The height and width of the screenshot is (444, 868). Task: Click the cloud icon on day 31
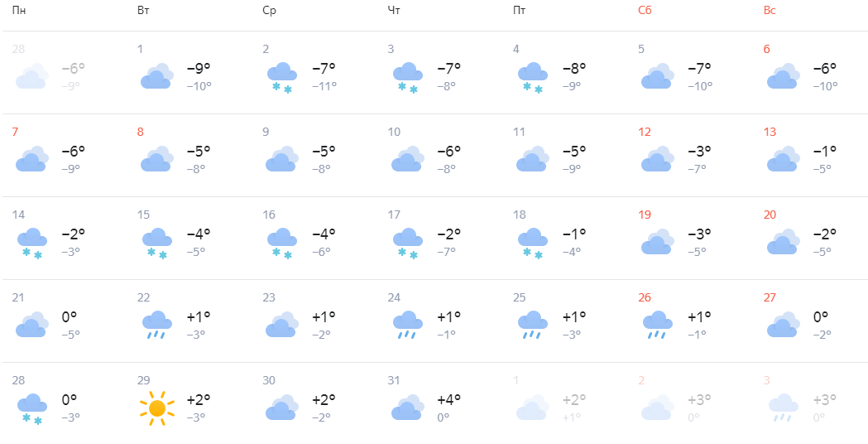coord(407,408)
